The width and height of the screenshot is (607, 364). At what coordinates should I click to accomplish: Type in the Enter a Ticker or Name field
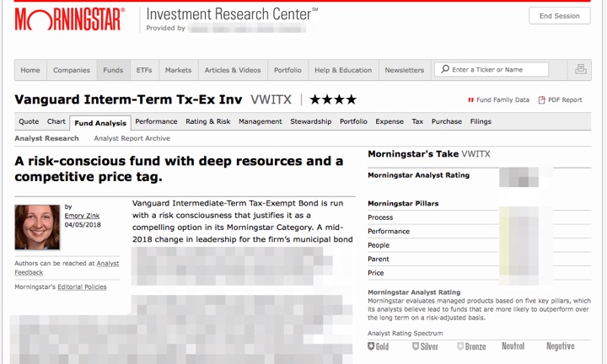tap(499, 70)
